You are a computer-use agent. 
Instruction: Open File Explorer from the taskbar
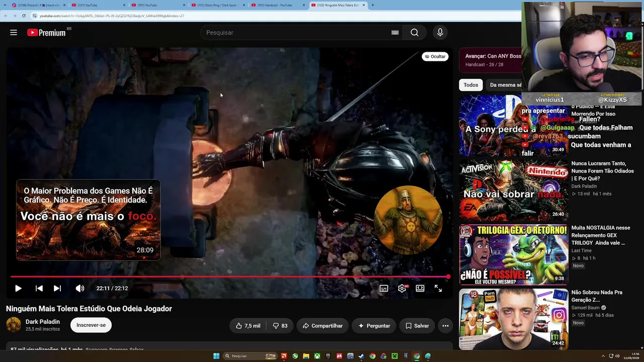point(306,356)
